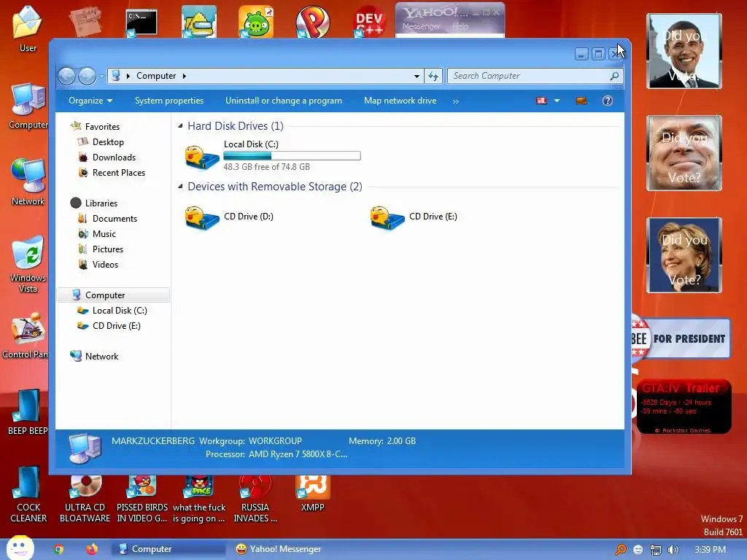Open Chrome from the taskbar
Image resolution: width=747 pixels, height=560 pixels.
point(58,549)
